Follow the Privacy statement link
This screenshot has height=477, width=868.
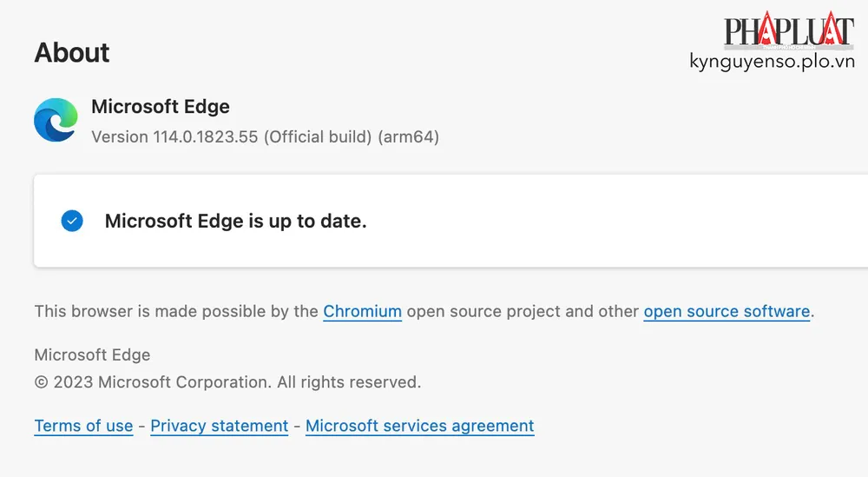coord(219,426)
